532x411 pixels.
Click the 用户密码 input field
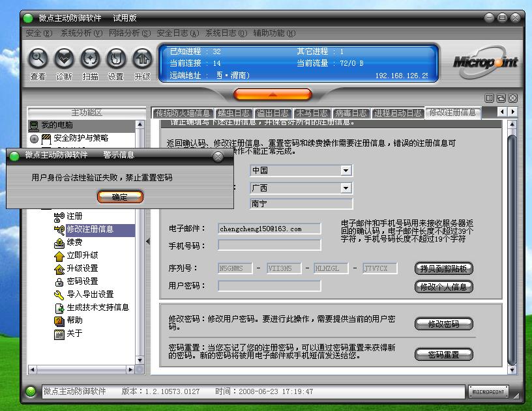coord(269,286)
